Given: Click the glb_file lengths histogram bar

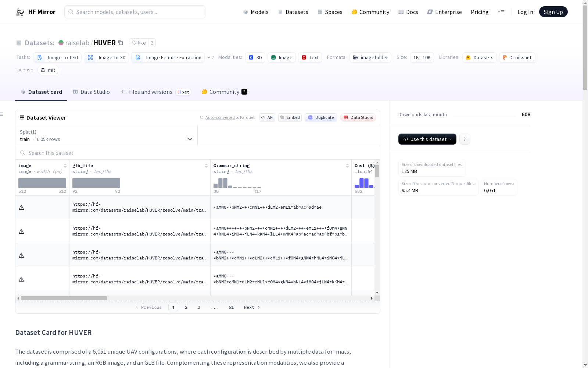Looking at the screenshot, I should (96, 183).
